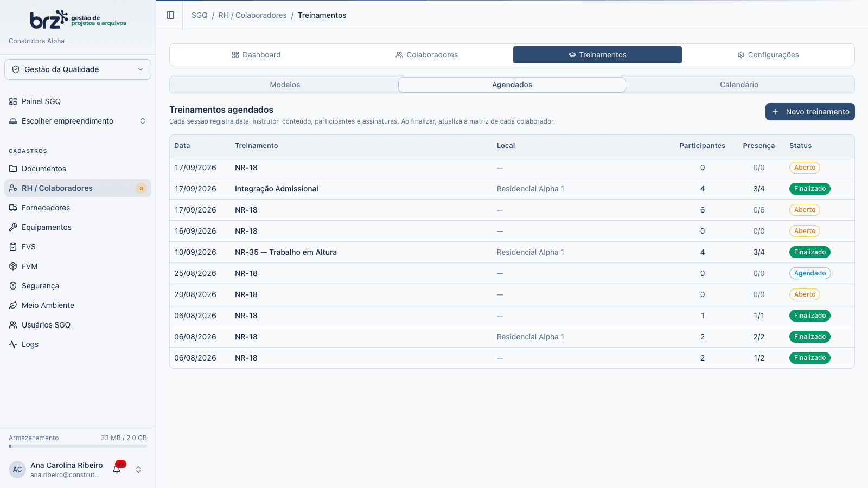
Task: Click the FVM package icon
Action: point(13,266)
